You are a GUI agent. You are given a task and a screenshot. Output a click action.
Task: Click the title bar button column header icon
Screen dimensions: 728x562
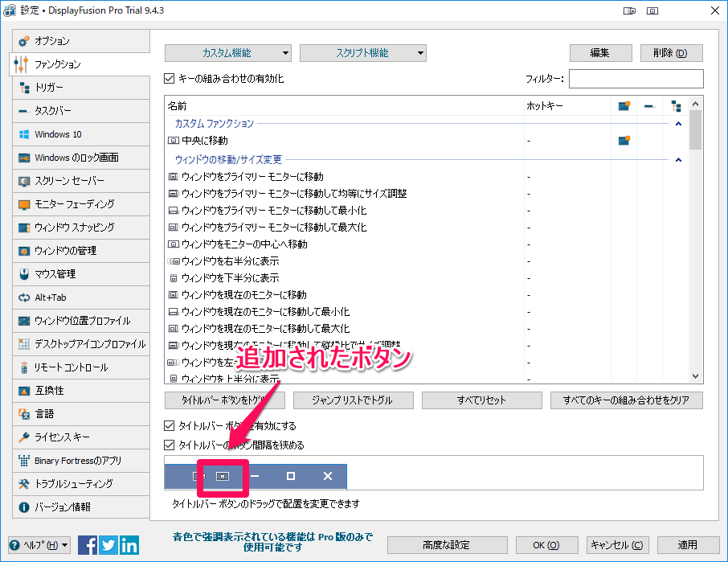click(x=624, y=106)
